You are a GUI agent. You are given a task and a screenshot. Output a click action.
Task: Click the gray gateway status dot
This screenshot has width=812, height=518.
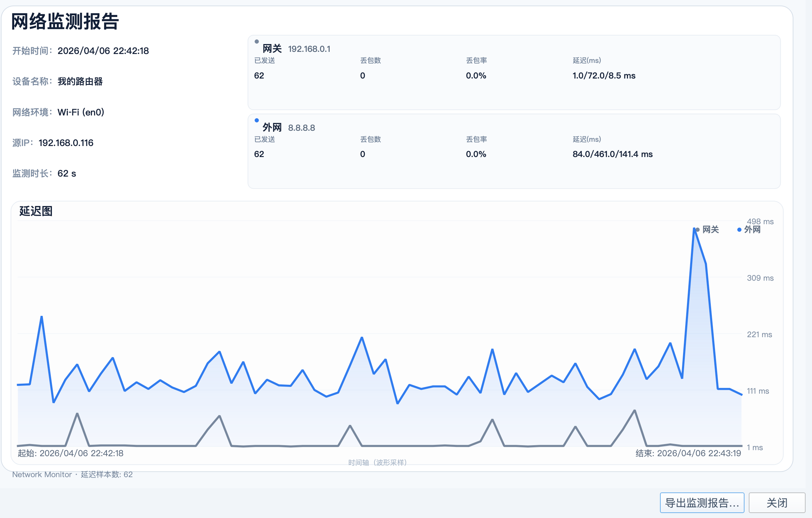256,42
